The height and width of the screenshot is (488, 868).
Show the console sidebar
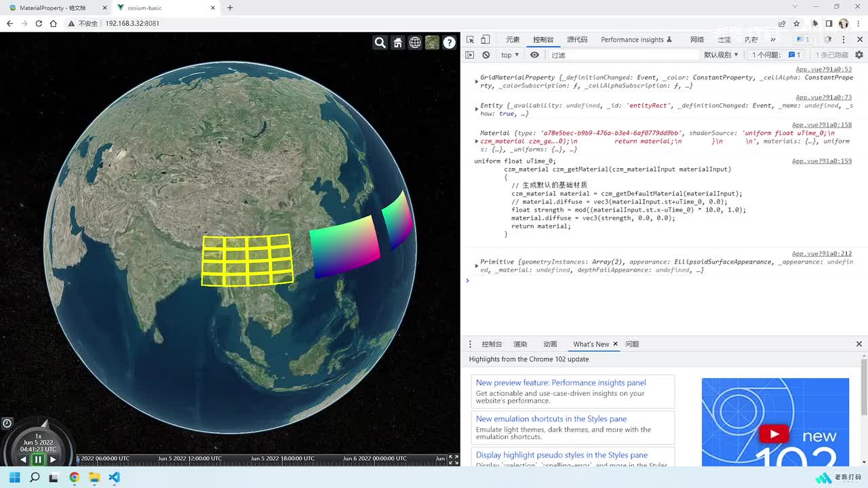click(469, 55)
